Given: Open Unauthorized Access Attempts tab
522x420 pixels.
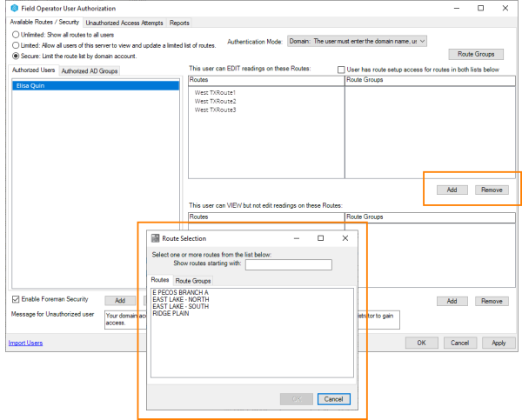Looking at the screenshot, I should click(124, 23).
